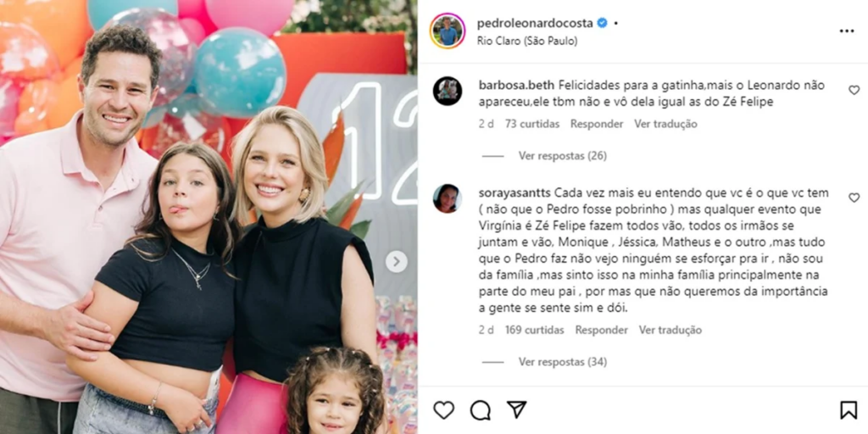Image resolution: width=868 pixels, height=434 pixels.
Task: Open Rio Claro (São Paulo) location
Action: pos(527,41)
